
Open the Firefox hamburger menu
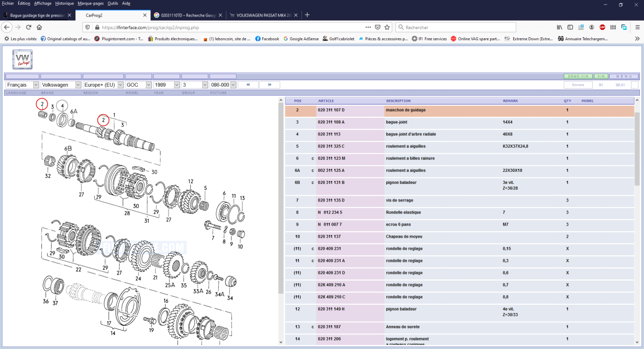[x=636, y=27]
